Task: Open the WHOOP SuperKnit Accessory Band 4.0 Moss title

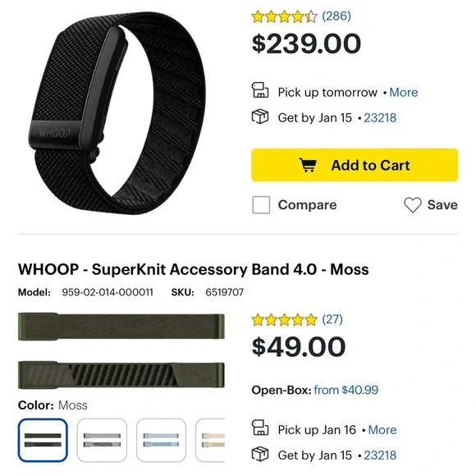Action: (x=194, y=269)
